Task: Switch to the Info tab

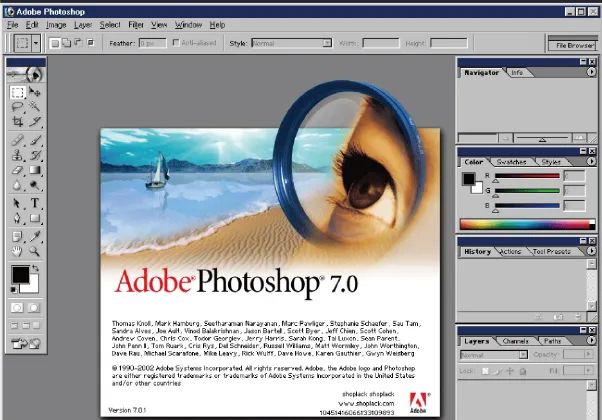Action: (x=517, y=73)
